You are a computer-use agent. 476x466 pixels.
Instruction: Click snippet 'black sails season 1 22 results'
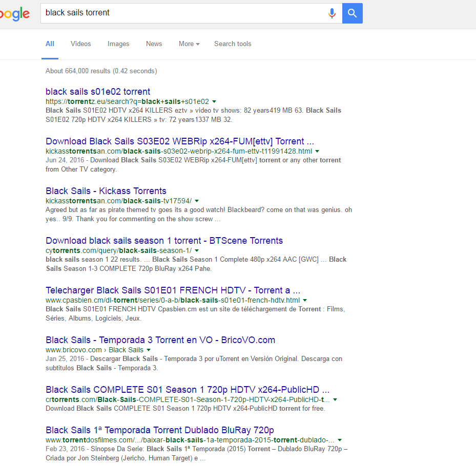93,260
